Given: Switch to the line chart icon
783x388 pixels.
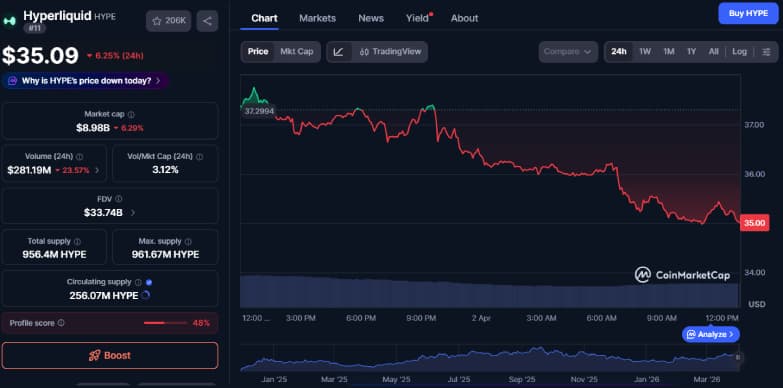Looking at the screenshot, I should [x=339, y=52].
